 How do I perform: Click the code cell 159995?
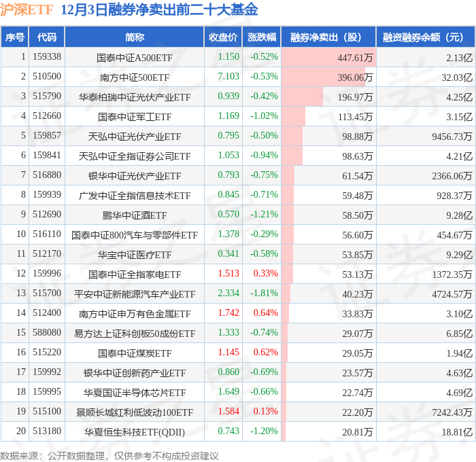point(47,392)
